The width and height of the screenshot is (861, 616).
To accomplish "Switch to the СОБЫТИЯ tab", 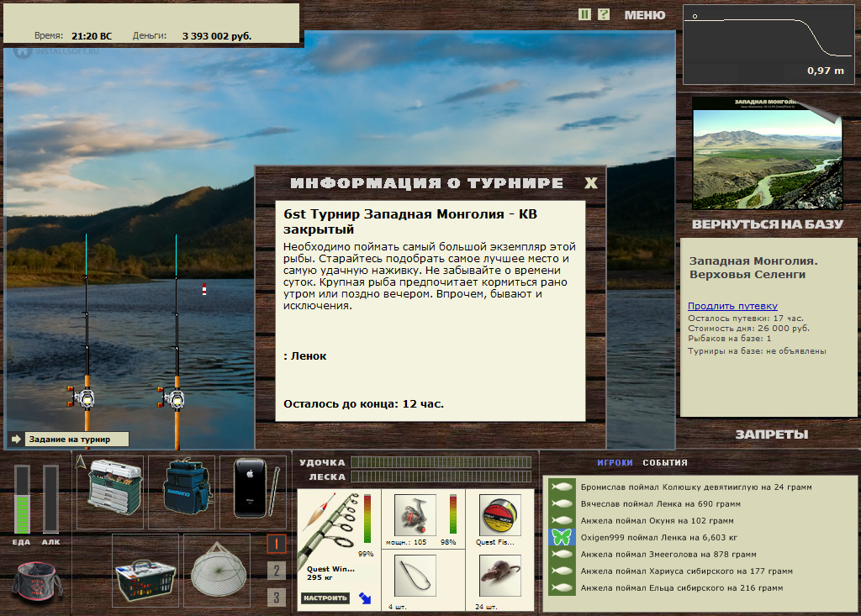I will (665, 463).
